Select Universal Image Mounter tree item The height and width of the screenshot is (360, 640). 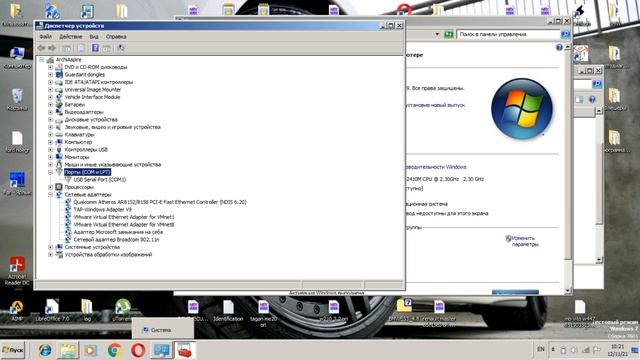pos(93,89)
